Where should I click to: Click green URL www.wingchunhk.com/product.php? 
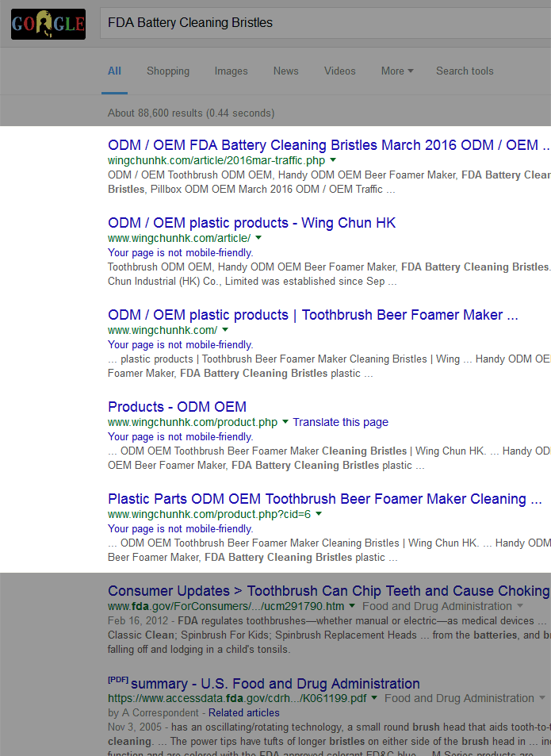tap(193, 422)
